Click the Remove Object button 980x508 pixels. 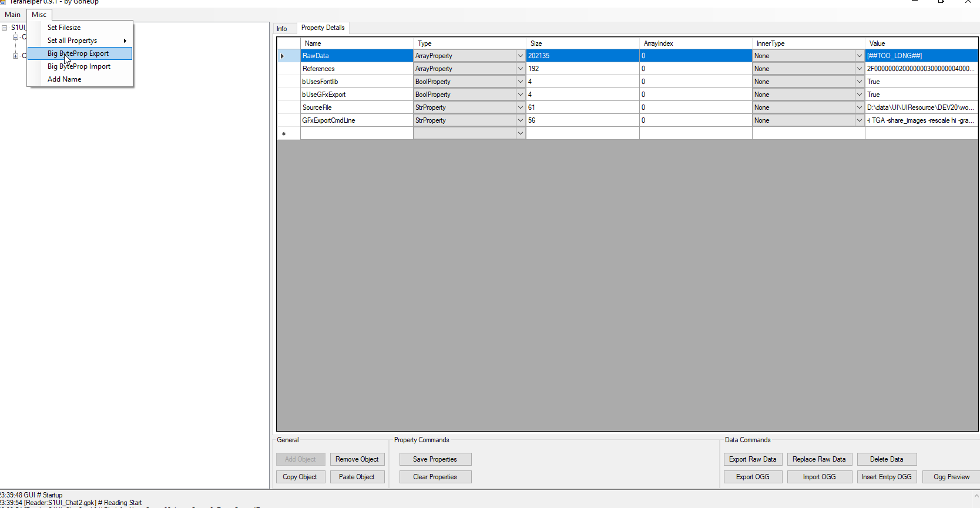[357, 459]
